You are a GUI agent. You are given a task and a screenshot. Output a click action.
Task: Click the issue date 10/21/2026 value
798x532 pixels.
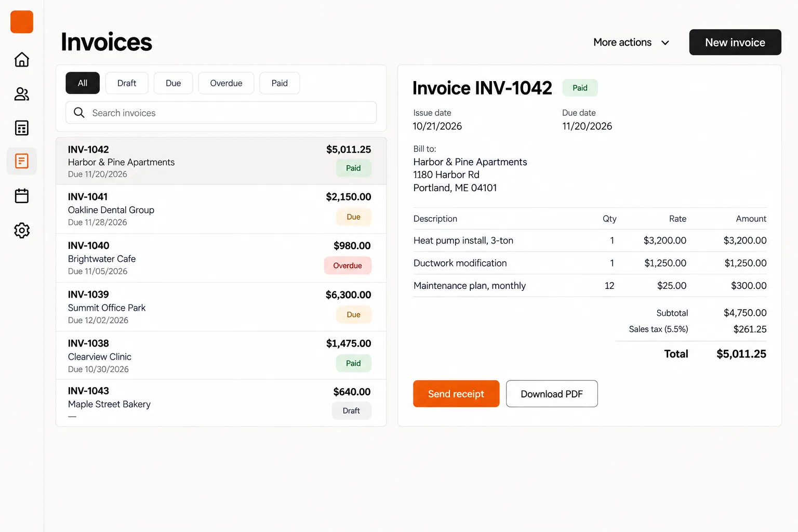click(x=437, y=126)
